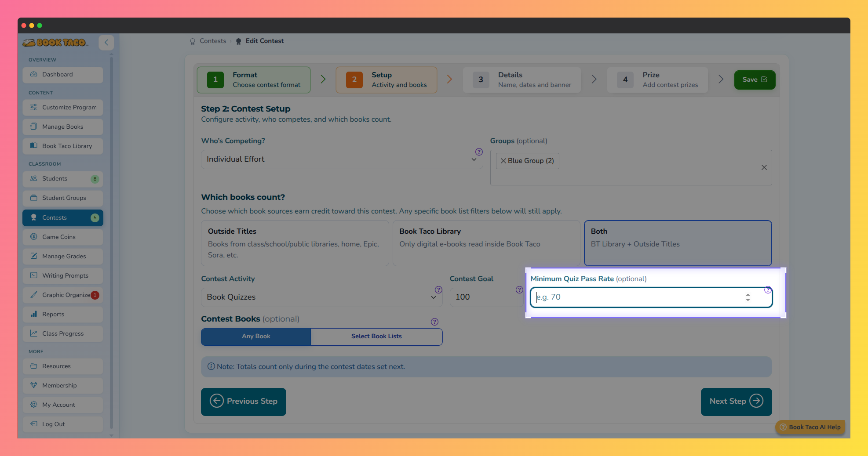Remove the Blue Group (2) tag
868x456 pixels.
click(503, 161)
